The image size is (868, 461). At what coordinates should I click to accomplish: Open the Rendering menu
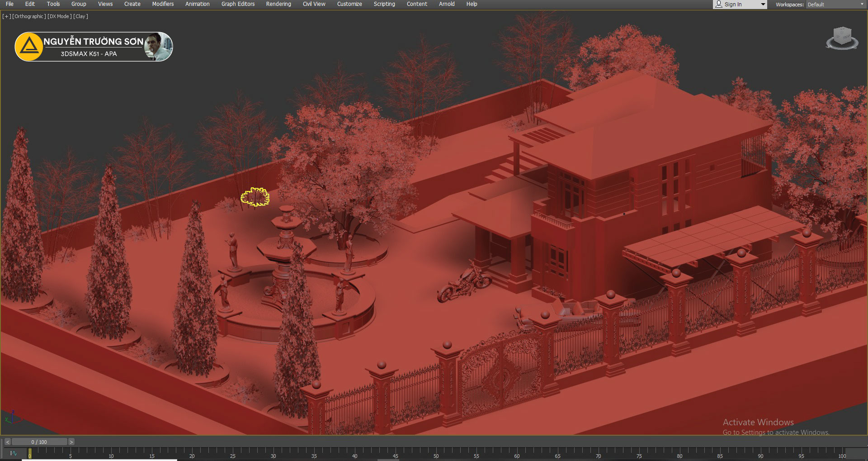[278, 4]
